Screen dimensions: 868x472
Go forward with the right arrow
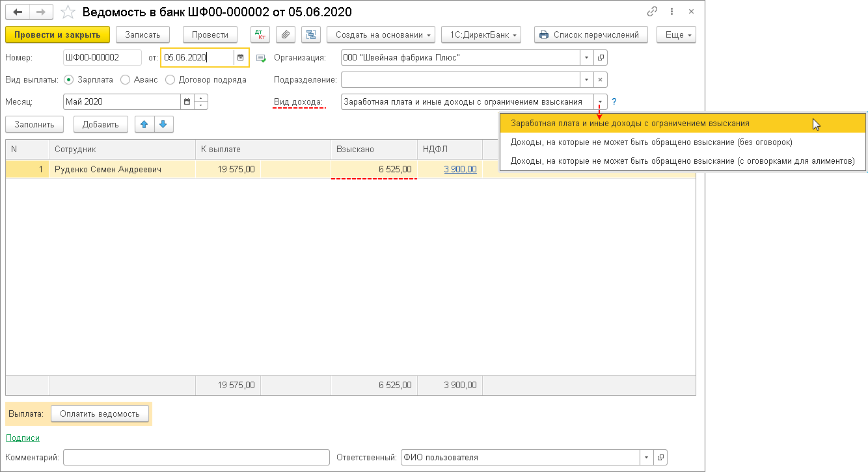click(42, 12)
